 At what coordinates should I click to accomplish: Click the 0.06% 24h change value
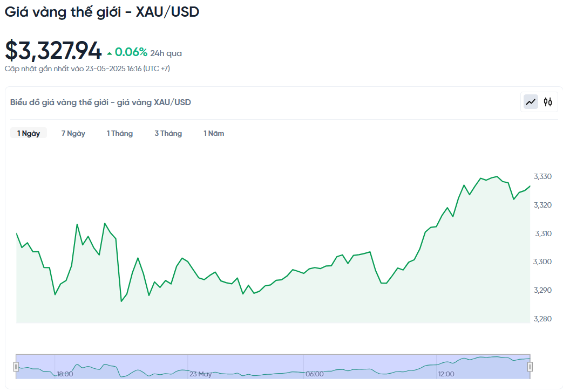click(131, 52)
